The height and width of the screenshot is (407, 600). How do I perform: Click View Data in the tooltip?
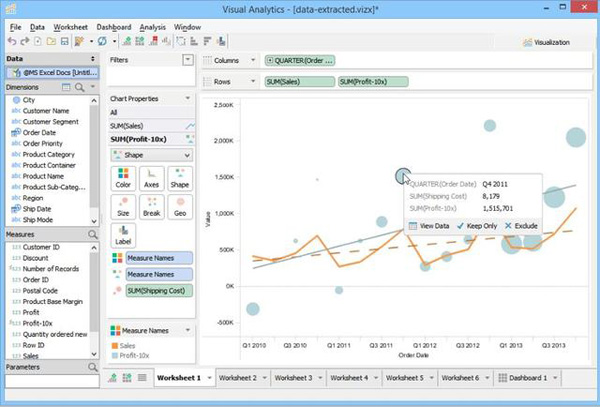(428, 226)
